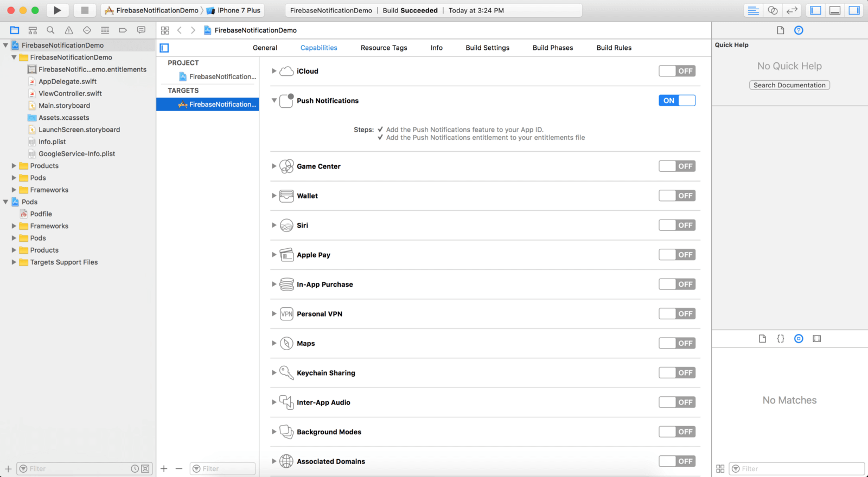Open the Symbol navigator
Screen dimensions: 868x477
coord(33,30)
